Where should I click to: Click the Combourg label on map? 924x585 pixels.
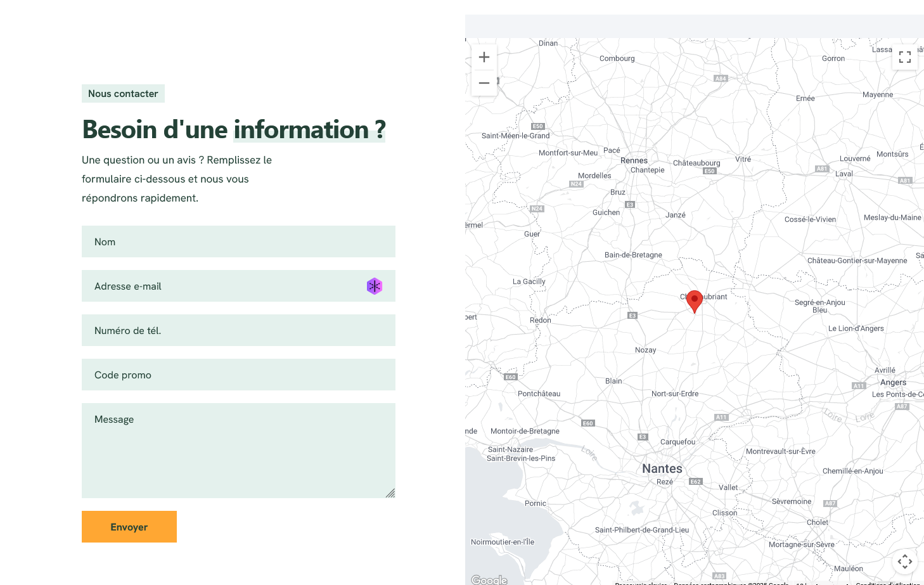(x=617, y=58)
